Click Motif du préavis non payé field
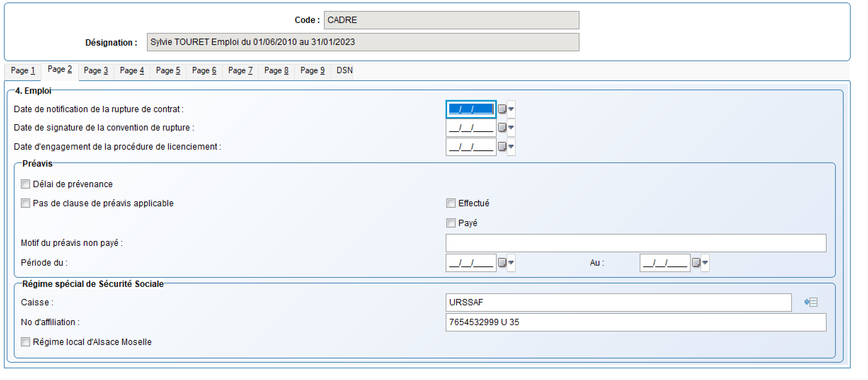868x380 pixels. (636, 243)
